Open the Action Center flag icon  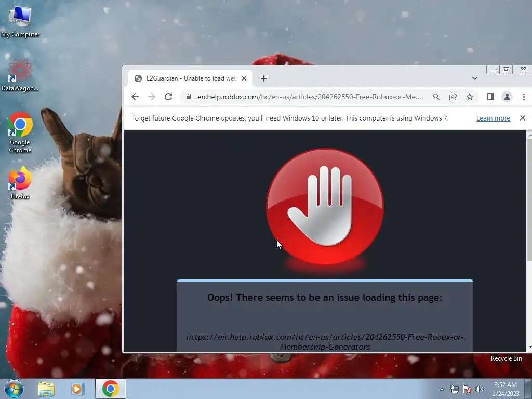click(467, 389)
